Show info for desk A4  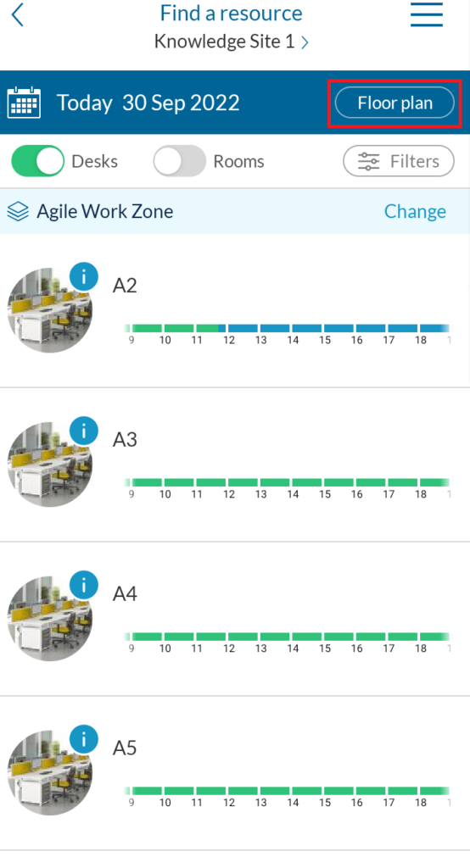click(84, 585)
